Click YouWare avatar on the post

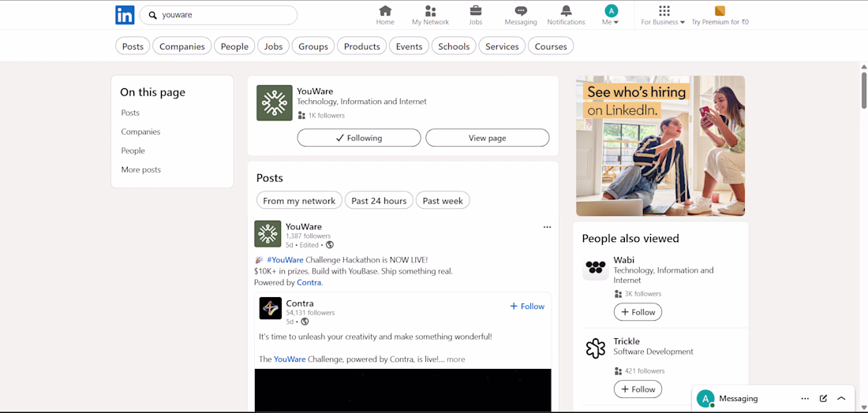pyautogui.click(x=268, y=234)
